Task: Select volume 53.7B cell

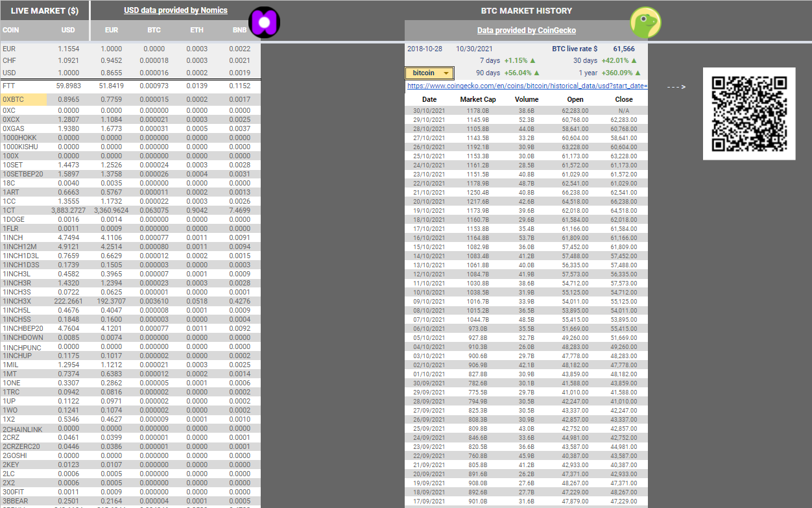Action: 527,238
